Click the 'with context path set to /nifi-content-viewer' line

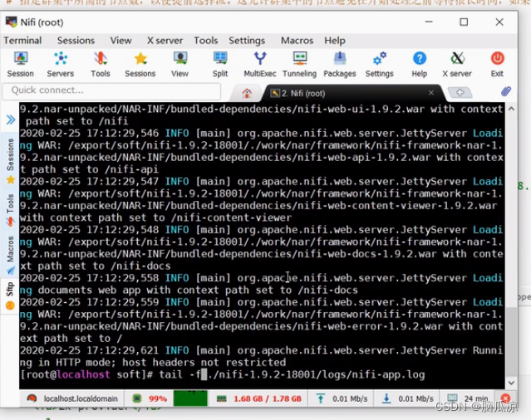[155, 217]
